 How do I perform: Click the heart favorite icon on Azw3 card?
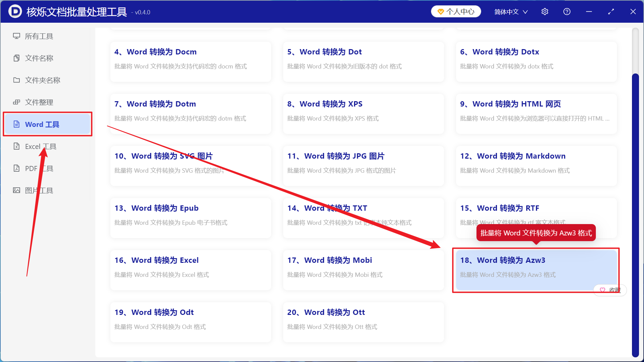coord(603,290)
